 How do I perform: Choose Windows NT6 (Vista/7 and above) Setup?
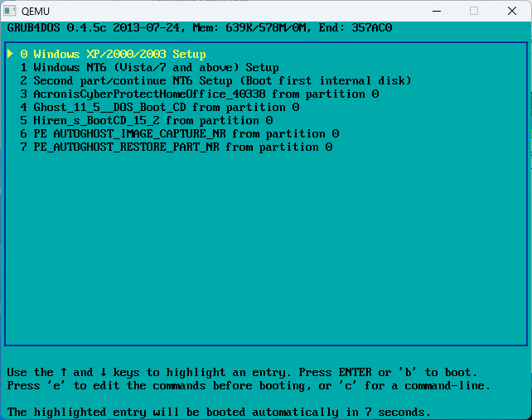(x=149, y=67)
